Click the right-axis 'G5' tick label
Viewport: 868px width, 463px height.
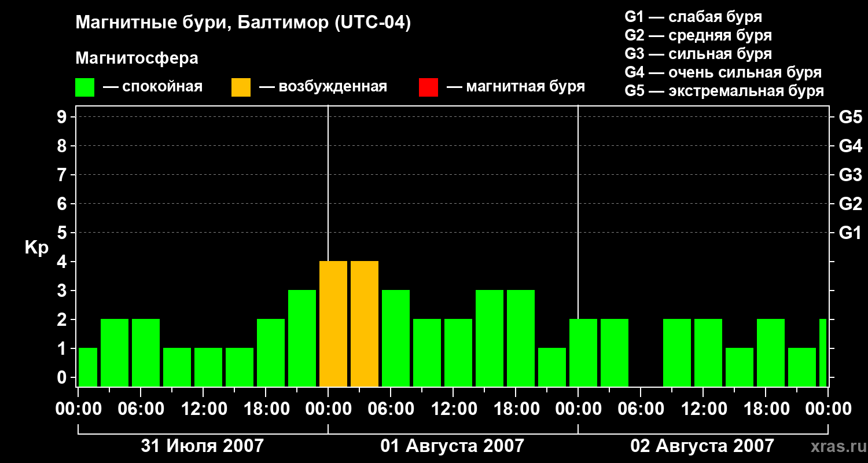[x=850, y=117]
